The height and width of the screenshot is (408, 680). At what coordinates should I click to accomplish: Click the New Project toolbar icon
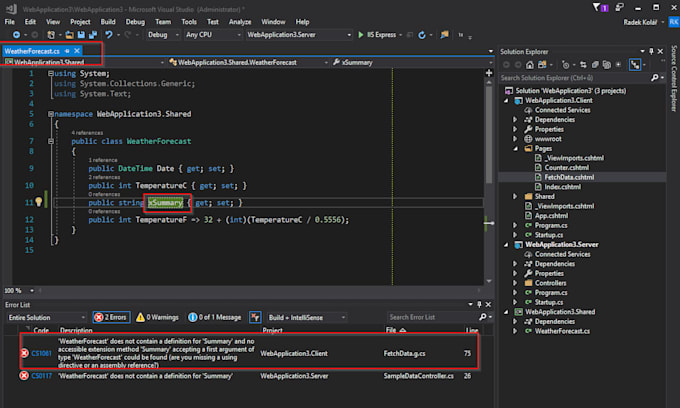(51, 35)
